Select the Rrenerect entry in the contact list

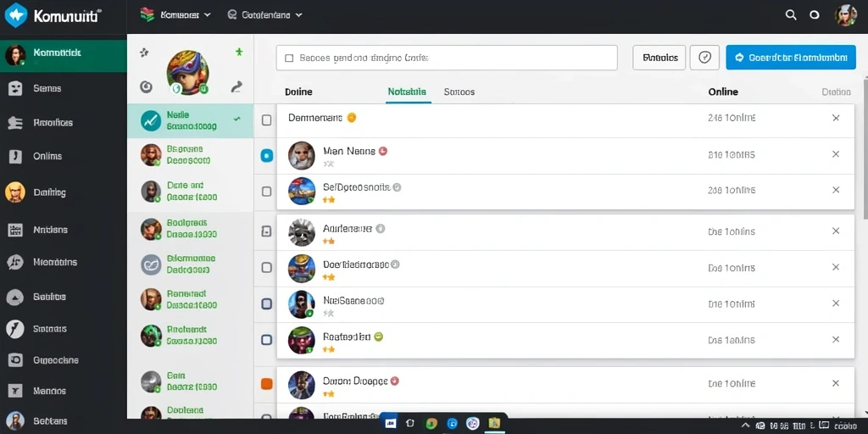191,299
